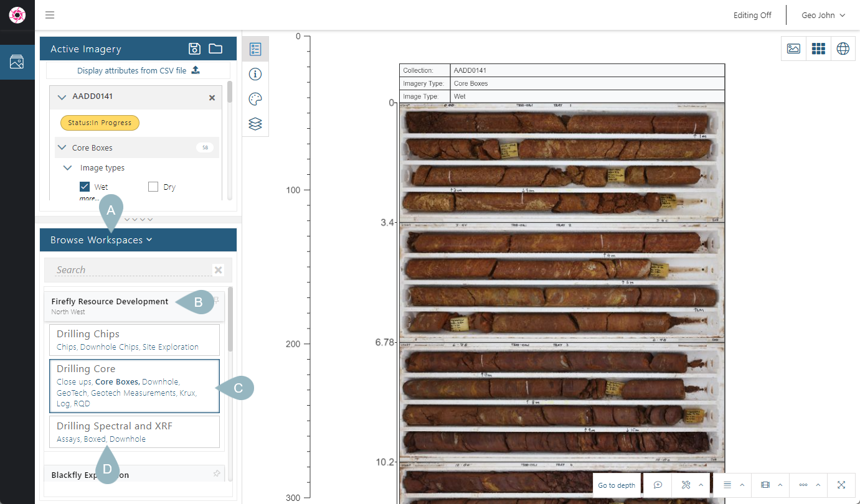Click the core tray image at depth 6.78
This screenshot has width=860, height=504.
tap(562, 403)
